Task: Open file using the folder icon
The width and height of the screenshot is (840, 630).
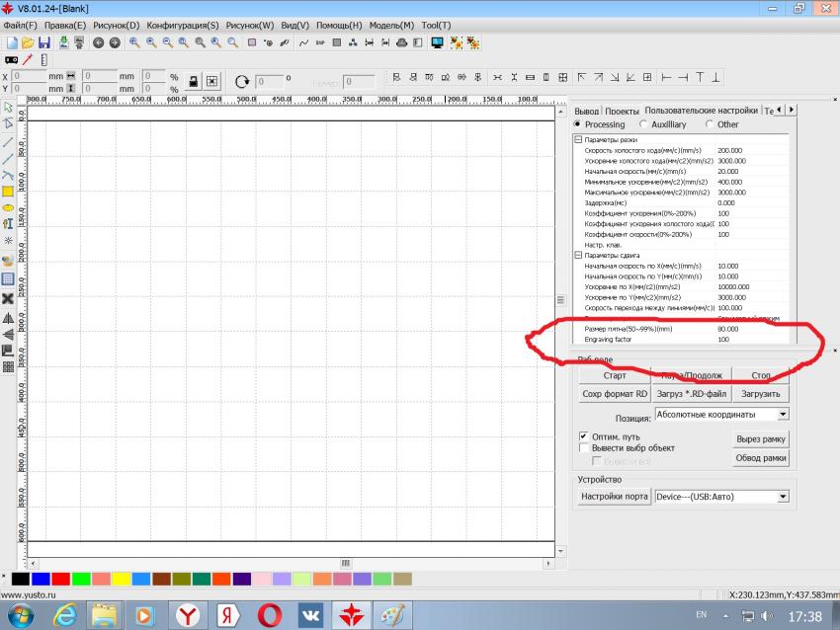Action: coord(29,42)
